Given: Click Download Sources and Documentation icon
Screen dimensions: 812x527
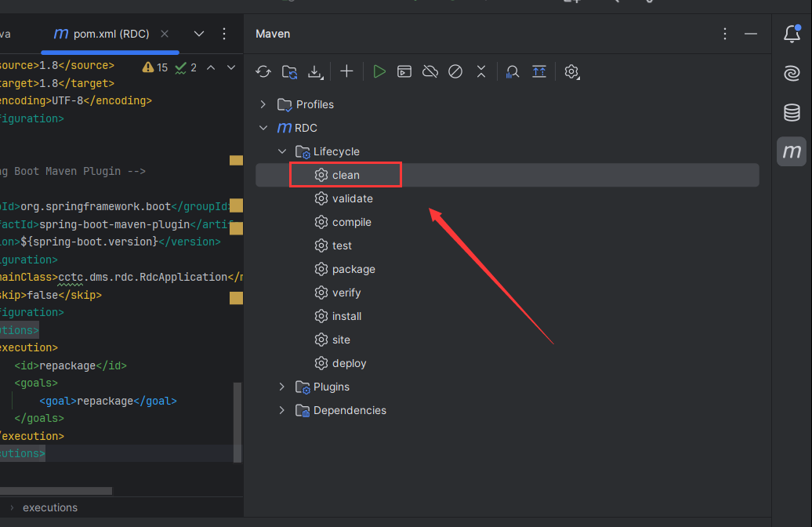Looking at the screenshot, I should (x=315, y=72).
